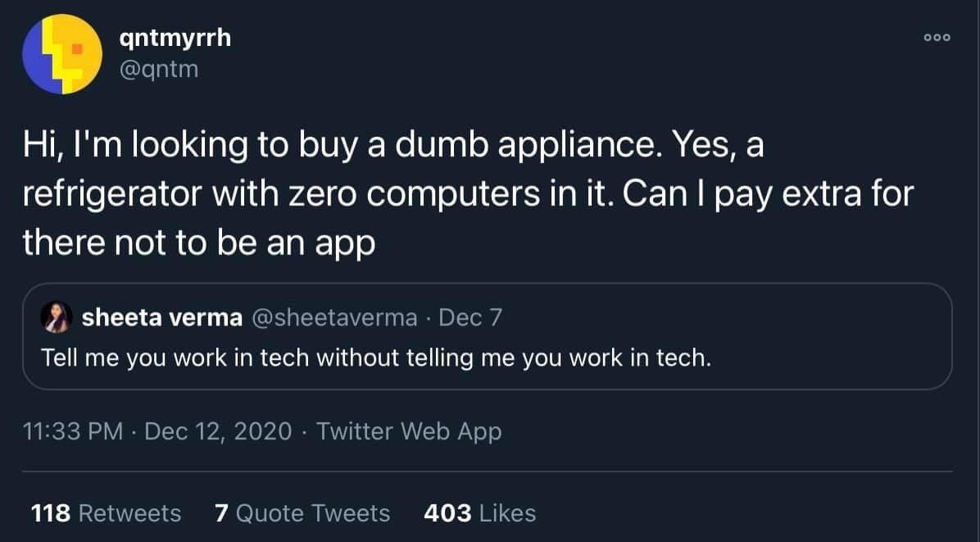
Task: View the 7 Quote Tweets
Action: [x=302, y=513]
